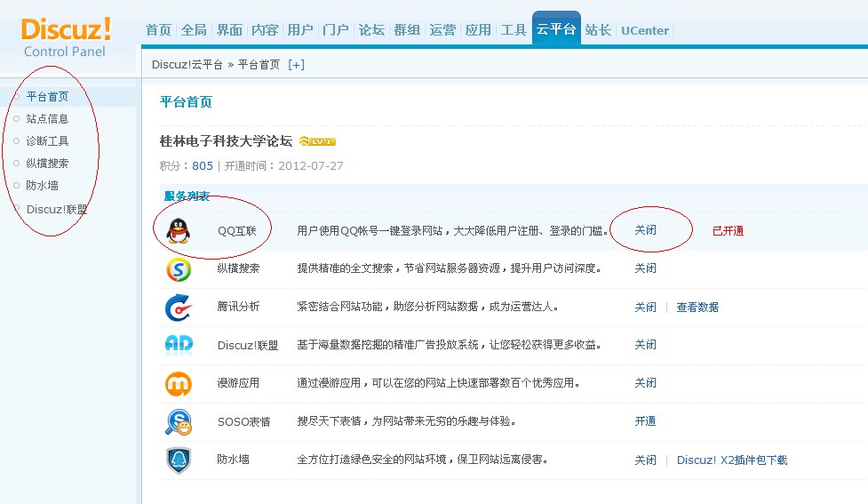This screenshot has width=868, height=504.
Task: Click the 已开通 status text
Action: [728, 230]
